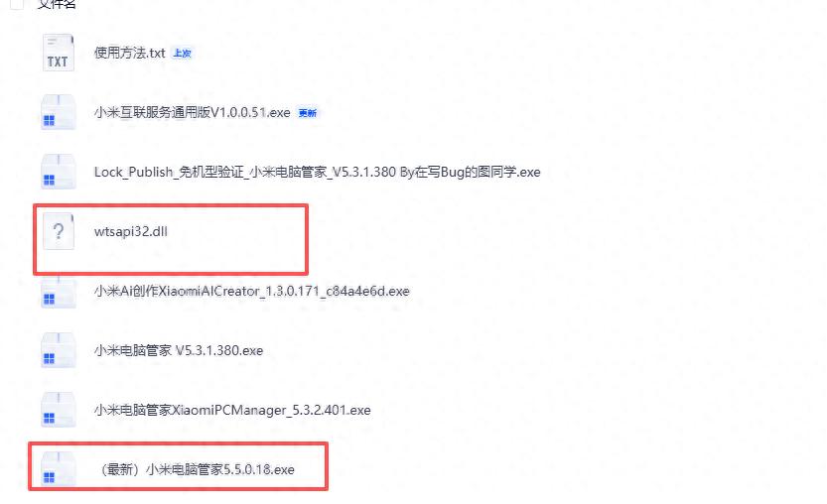
Task: Click the 文件名 column header
Action: 57,4
